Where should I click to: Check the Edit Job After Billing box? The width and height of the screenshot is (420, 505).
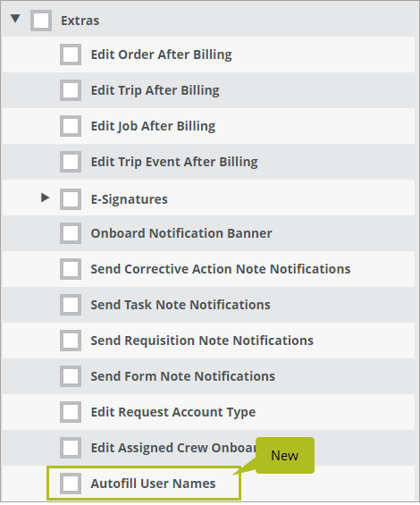[71, 126]
